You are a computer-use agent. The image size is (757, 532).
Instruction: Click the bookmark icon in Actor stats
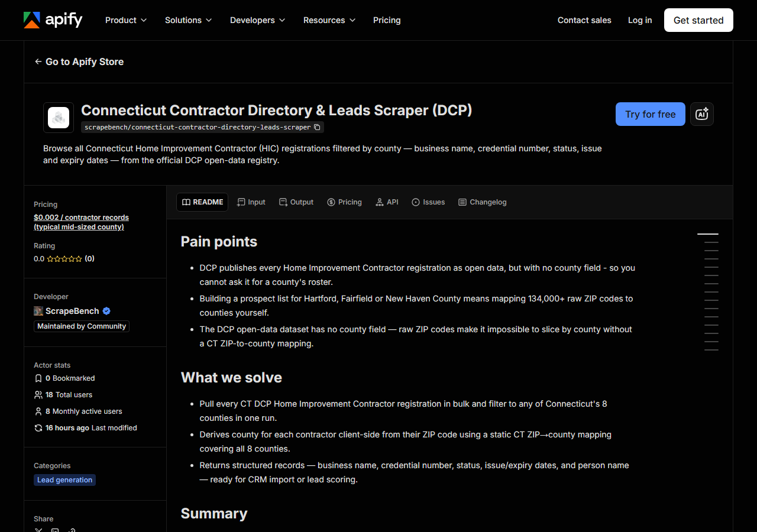click(x=38, y=378)
